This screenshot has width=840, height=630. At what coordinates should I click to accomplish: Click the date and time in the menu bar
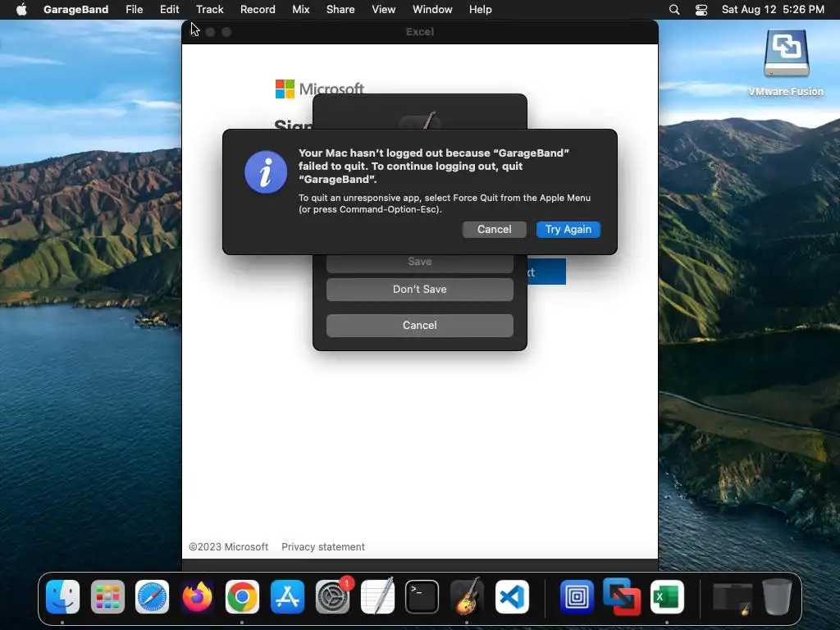[x=773, y=9]
